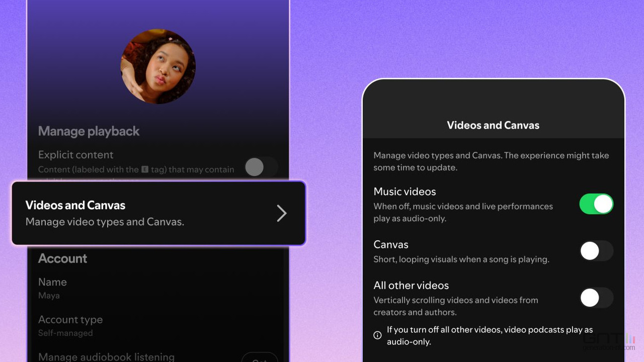This screenshot has height=362, width=644.
Task: Click the Videos and Canvas page header title
Action: pos(493,125)
